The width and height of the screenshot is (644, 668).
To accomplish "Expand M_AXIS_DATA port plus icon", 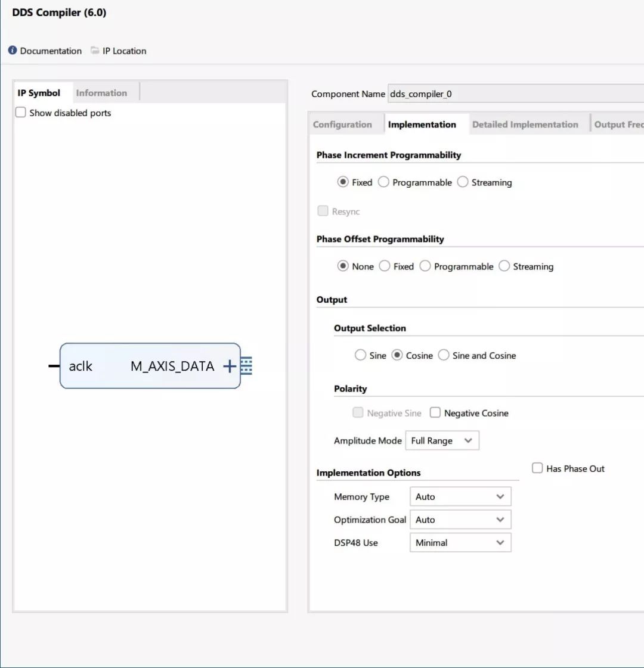I will [x=230, y=366].
